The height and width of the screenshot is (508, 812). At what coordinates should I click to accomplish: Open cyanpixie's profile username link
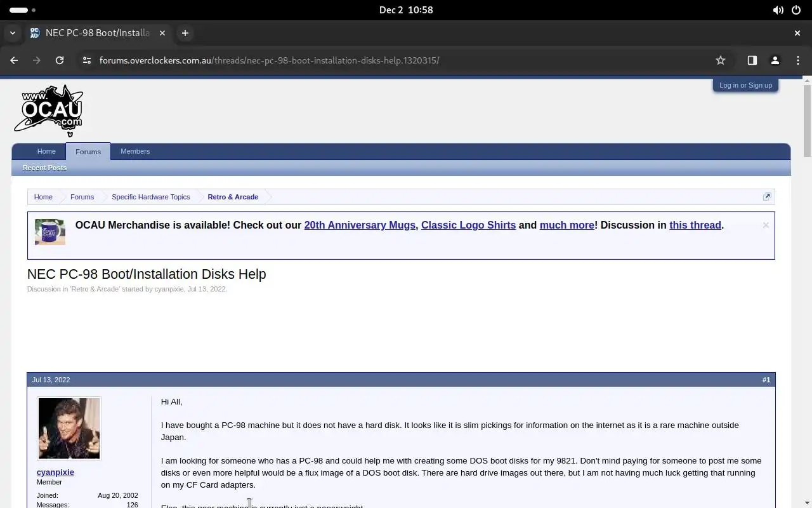point(55,472)
